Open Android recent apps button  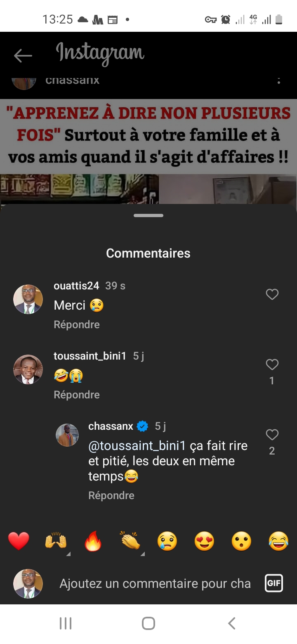point(66,623)
